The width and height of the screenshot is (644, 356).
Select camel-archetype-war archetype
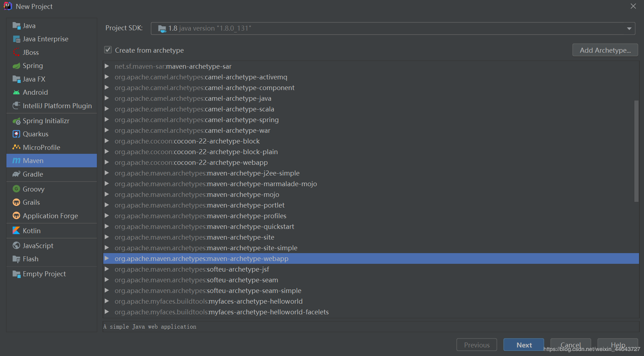coord(371,130)
